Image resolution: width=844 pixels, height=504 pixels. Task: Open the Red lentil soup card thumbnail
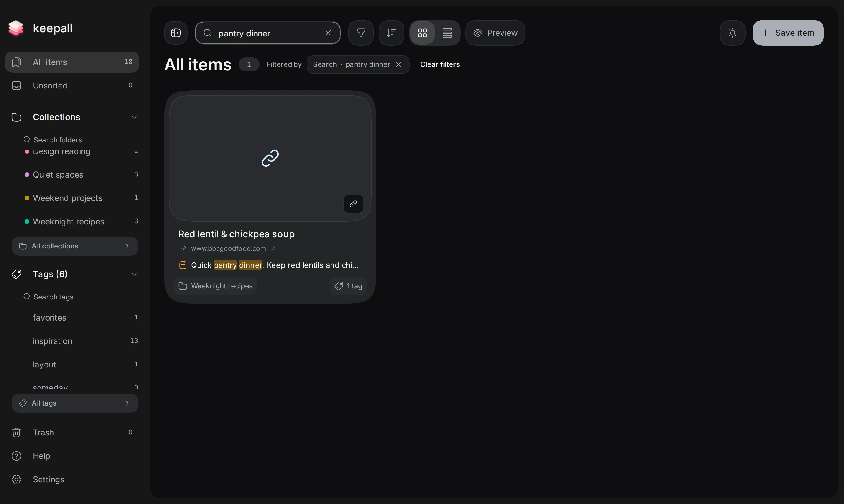[270, 158]
